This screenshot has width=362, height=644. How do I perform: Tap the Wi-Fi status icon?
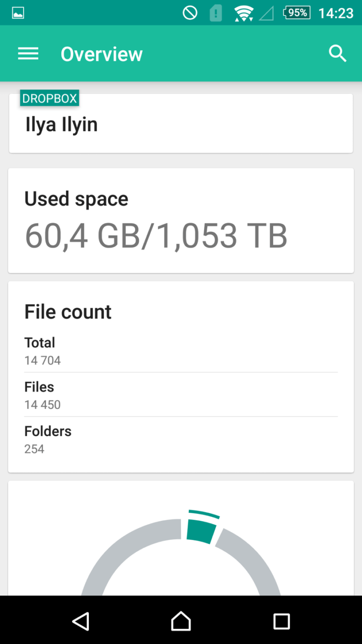[x=243, y=13]
